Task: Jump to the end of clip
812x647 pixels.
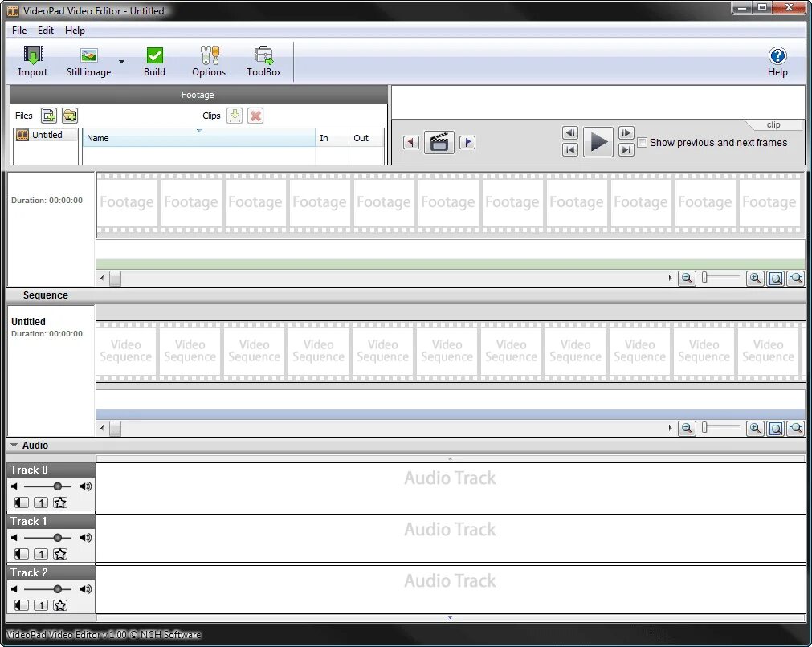Action: click(x=626, y=150)
